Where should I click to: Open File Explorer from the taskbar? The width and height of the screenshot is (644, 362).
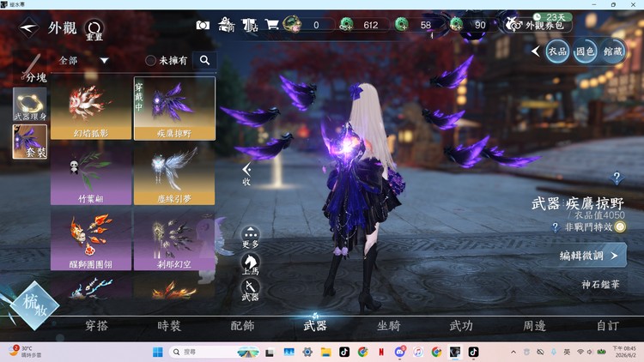(325, 352)
